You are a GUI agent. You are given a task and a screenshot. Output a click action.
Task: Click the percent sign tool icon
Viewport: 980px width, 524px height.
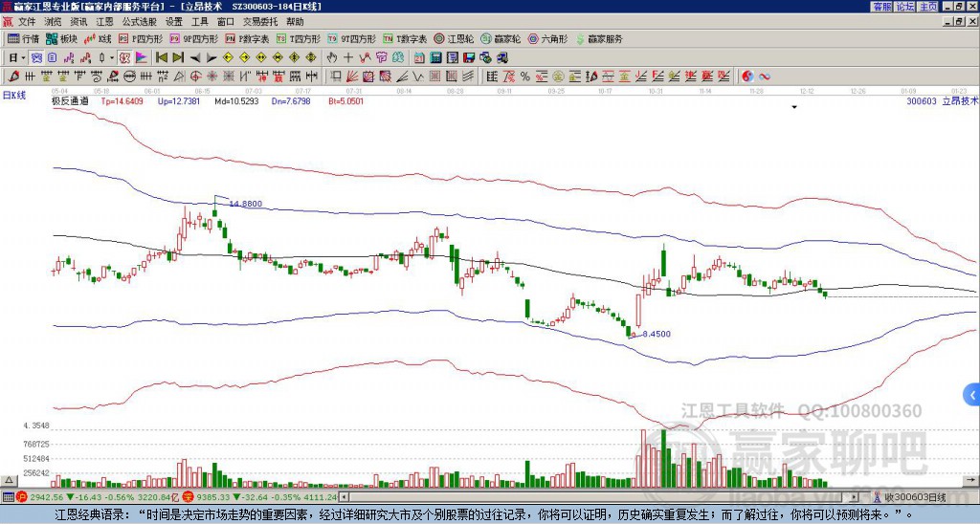[525, 76]
